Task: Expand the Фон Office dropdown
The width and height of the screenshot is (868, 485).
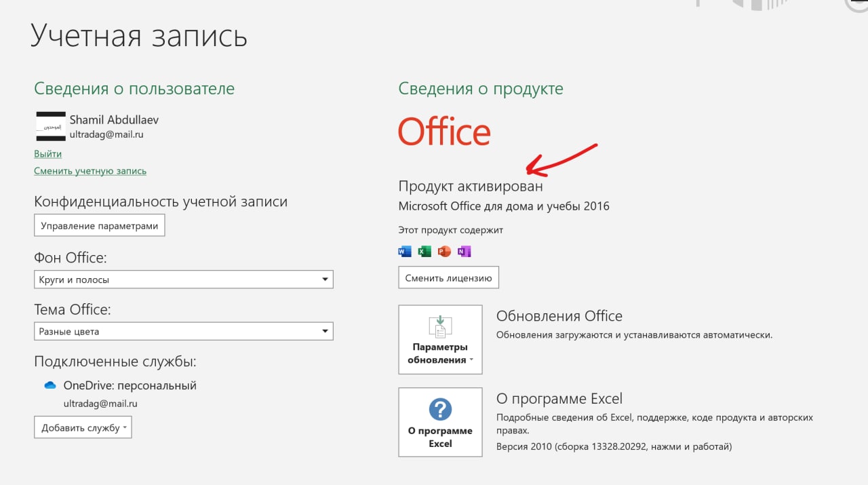Action: point(184,279)
